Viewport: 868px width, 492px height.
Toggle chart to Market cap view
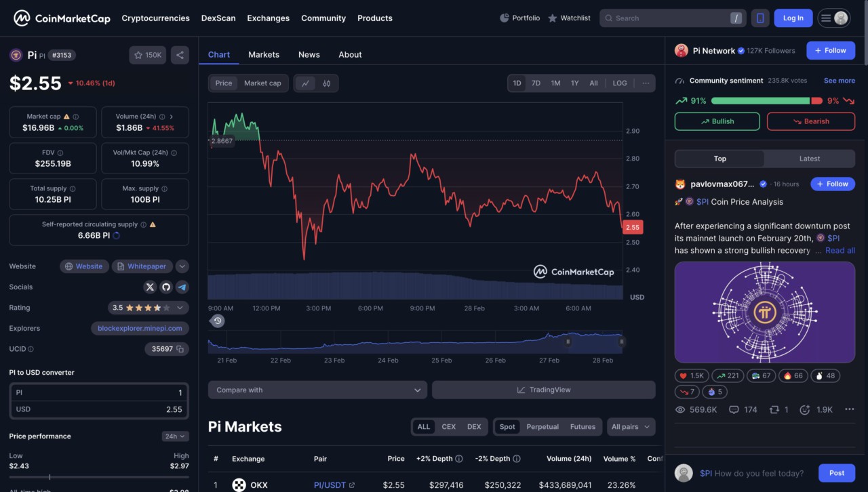click(262, 83)
